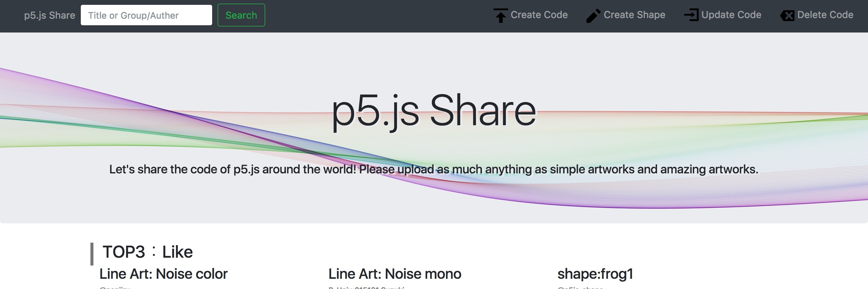
Task: Open the Line Art: Noise mono card title
Action: (x=395, y=274)
